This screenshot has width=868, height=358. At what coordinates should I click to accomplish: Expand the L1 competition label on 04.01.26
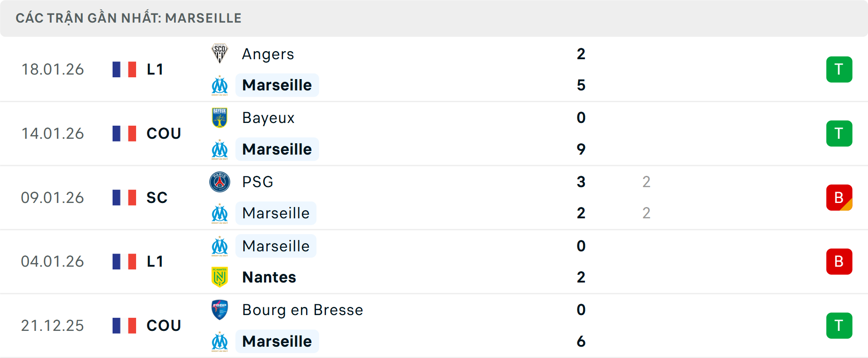pos(154,261)
